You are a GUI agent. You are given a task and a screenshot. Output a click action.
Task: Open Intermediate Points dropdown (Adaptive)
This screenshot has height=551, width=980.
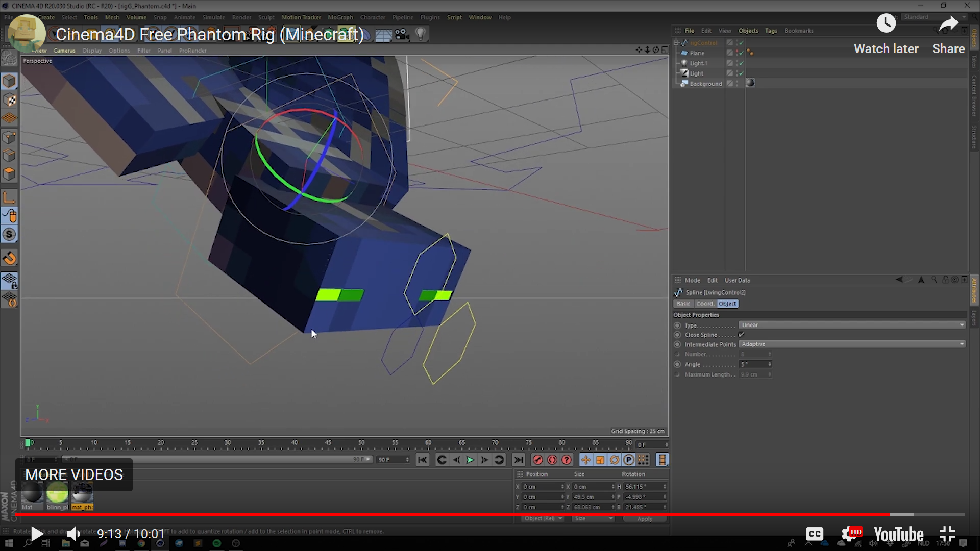click(x=852, y=344)
